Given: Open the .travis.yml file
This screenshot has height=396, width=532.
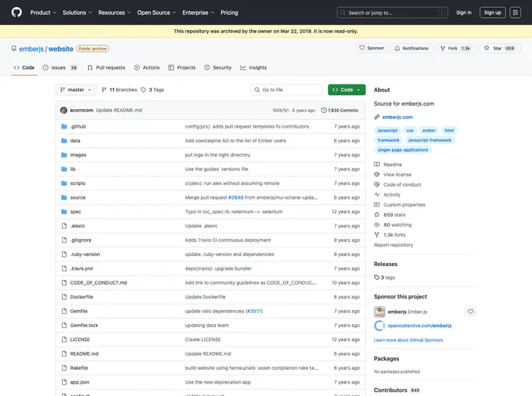Looking at the screenshot, I should point(81,268).
